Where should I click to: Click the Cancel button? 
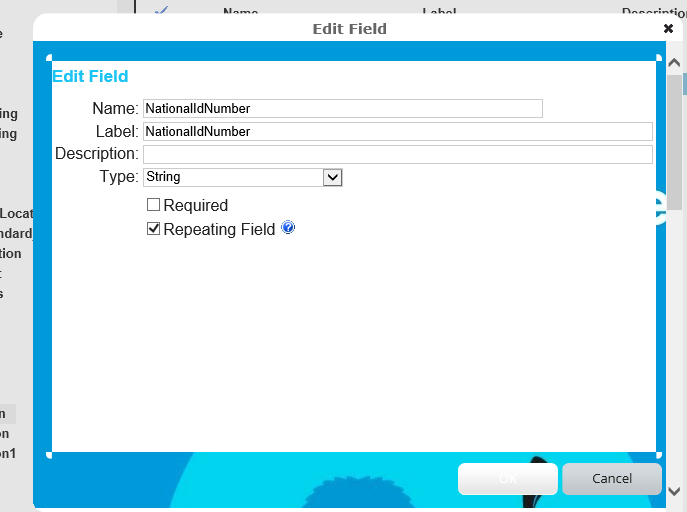612,479
